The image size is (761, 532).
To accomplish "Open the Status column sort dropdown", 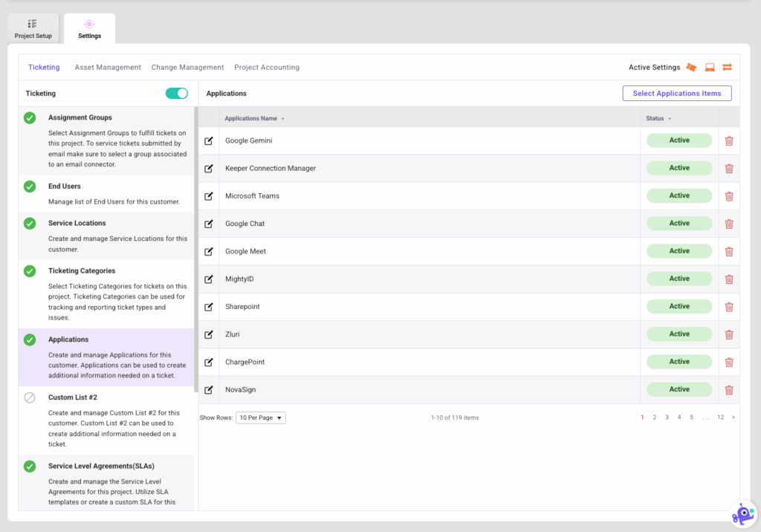I will (x=670, y=117).
